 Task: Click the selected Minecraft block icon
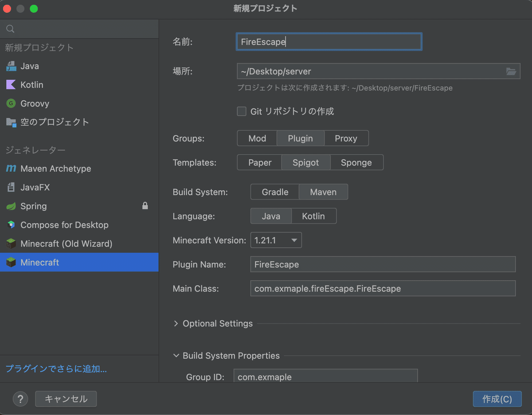pos(11,262)
